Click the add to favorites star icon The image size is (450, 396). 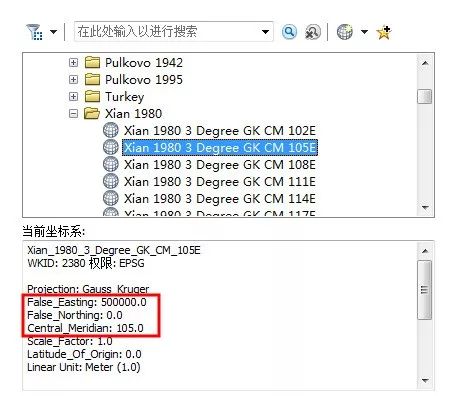point(384,32)
